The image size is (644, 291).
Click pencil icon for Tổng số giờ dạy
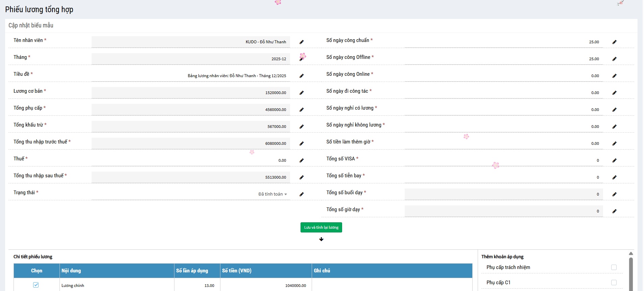pos(614,211)
